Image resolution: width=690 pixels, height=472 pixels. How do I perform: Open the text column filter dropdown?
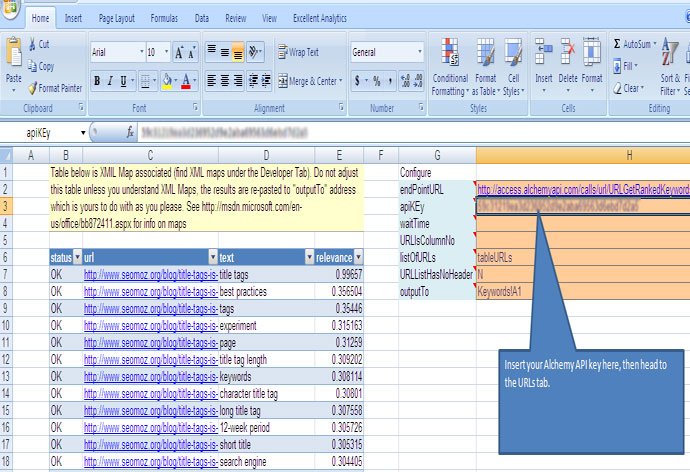309,257
